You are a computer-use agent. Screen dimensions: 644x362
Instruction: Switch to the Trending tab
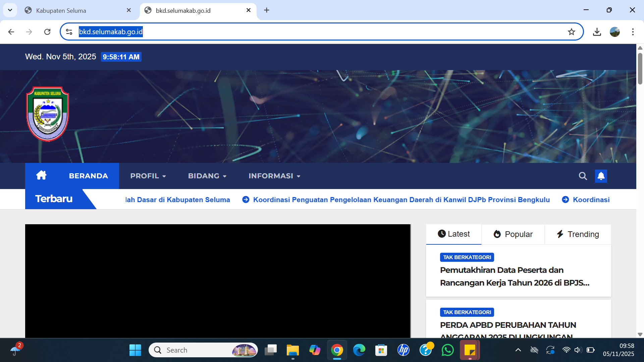pos(578,234)
